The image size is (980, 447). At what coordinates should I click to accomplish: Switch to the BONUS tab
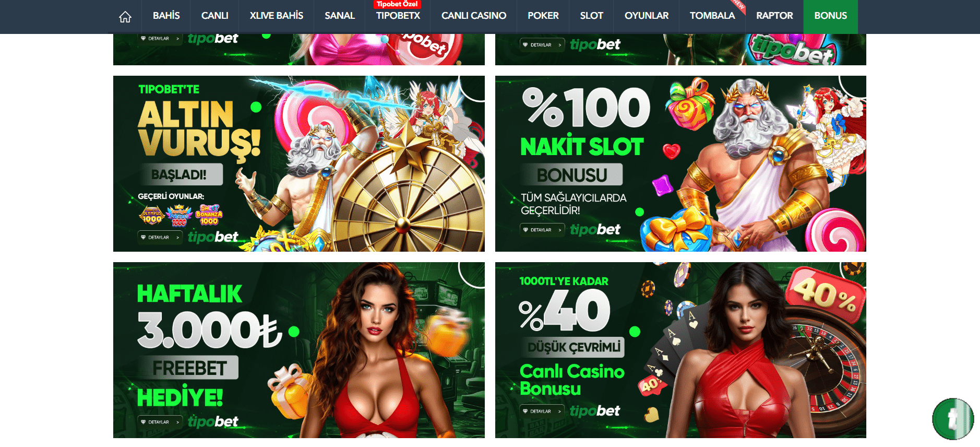pos(830,16)
